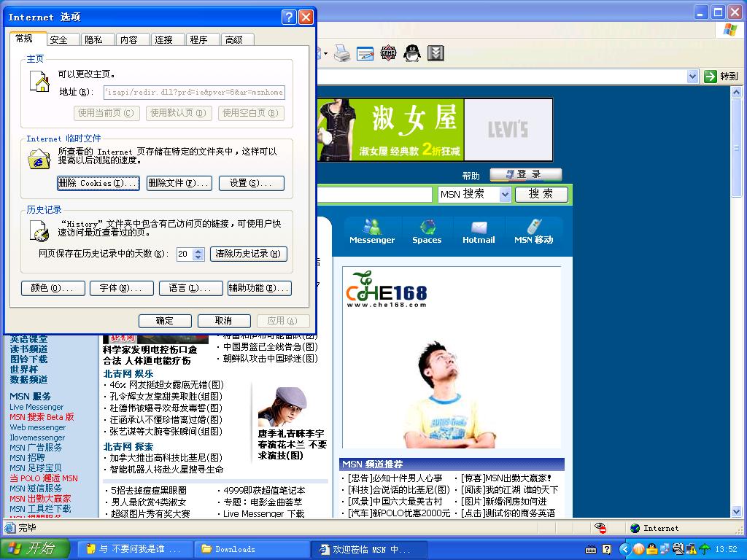Click the 删除文件 button
The width and height of the screenshot is (747, 560).
(x=179, y=183)
